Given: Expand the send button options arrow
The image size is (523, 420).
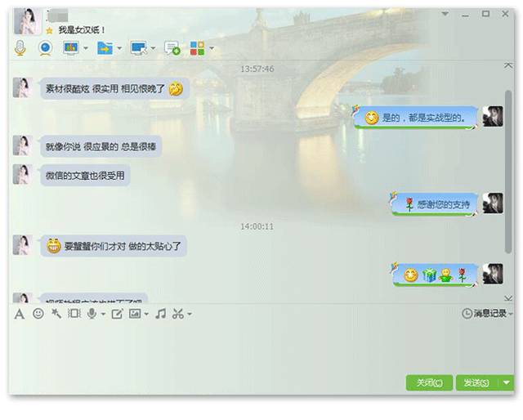Looking at the screenshot, I should (x=507, y=382).
